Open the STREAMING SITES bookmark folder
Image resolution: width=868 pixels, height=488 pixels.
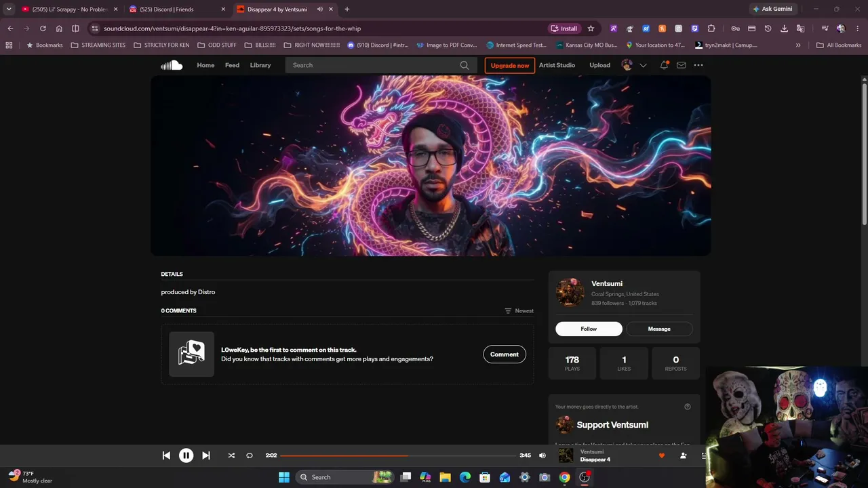pyautogui.click(x=98, y=45)
